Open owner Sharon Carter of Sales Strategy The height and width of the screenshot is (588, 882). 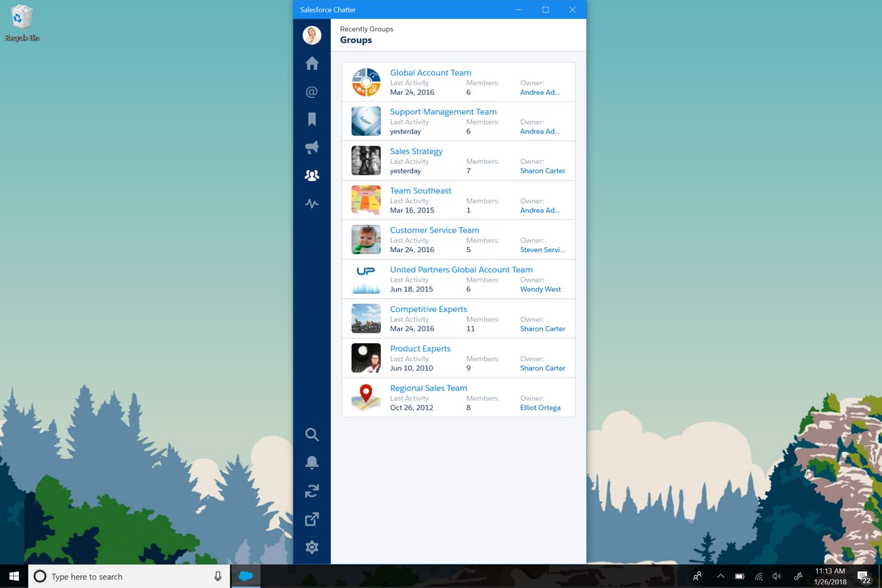(x=542, y=171)
